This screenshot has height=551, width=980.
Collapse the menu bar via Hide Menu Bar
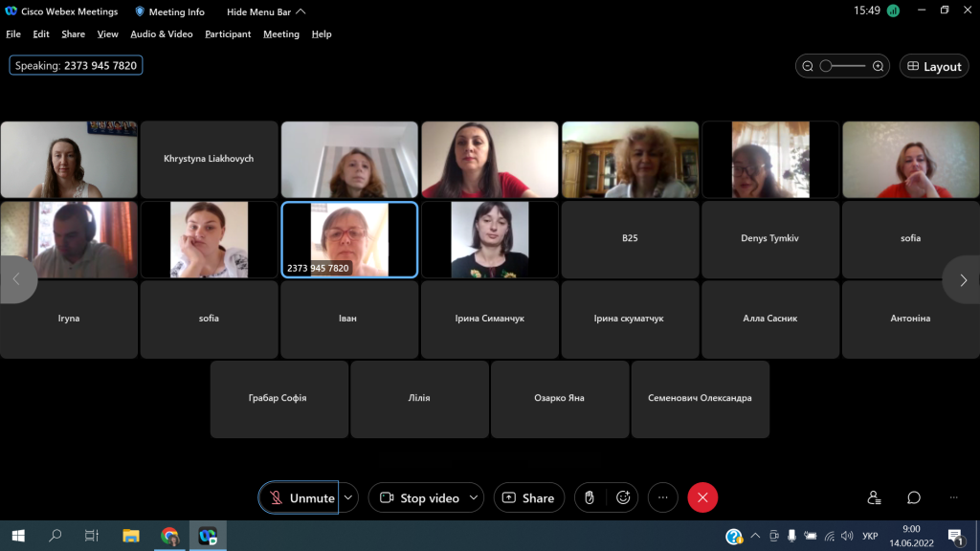(266, 11)
